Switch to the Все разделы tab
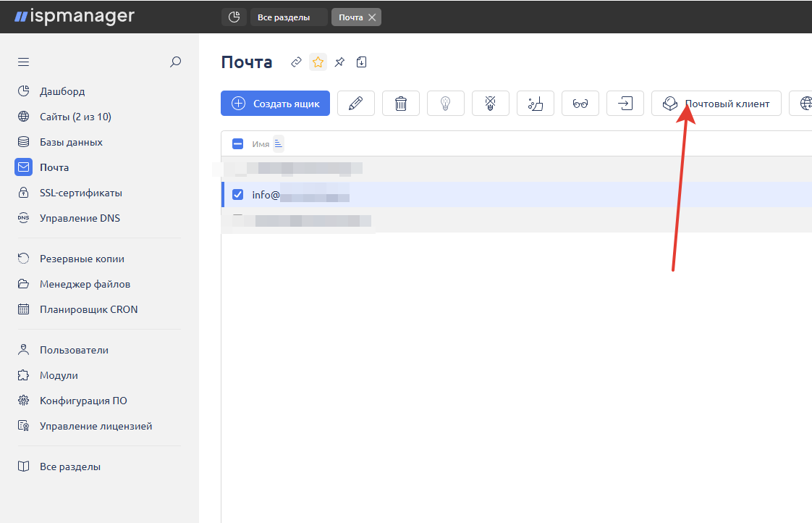The image size is (812, 523). 289,17
